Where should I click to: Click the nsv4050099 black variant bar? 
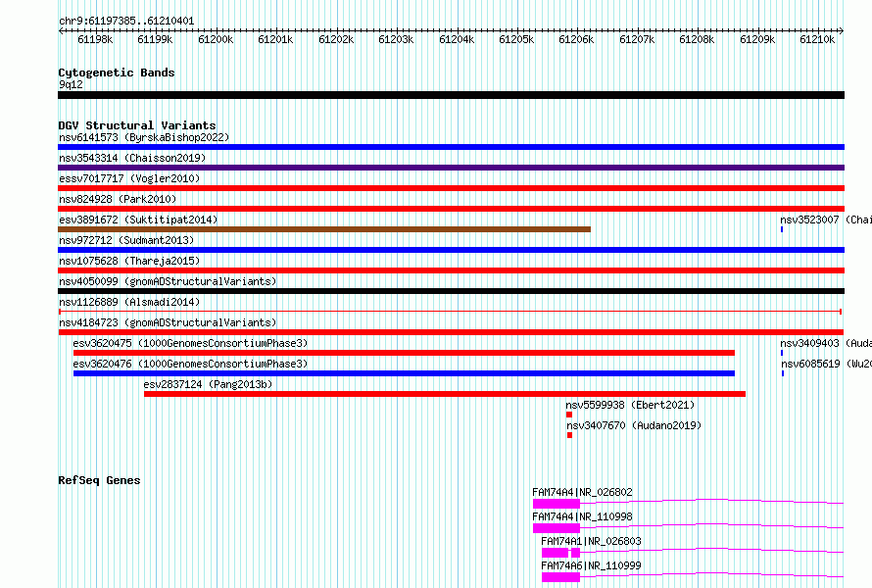click(451, 291)
